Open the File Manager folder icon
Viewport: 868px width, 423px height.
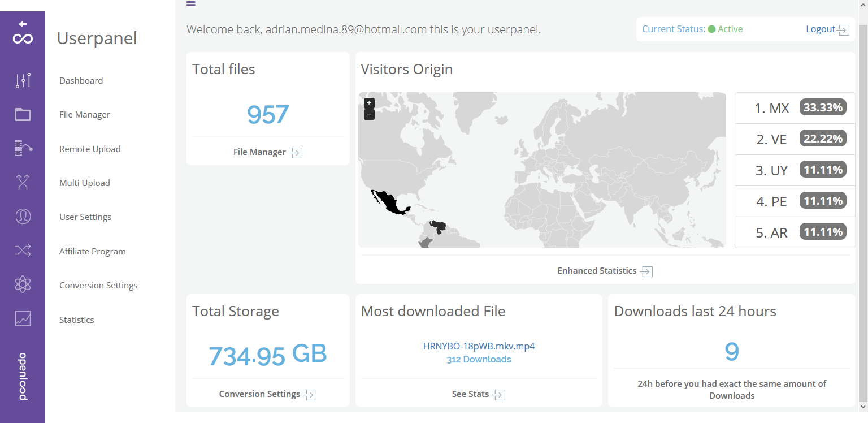23,115
